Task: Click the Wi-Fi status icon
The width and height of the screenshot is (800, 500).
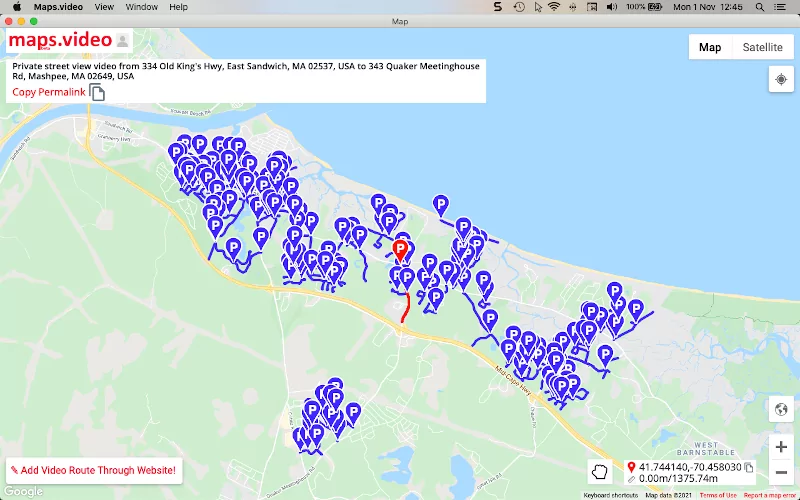Action: click(554, 7)
